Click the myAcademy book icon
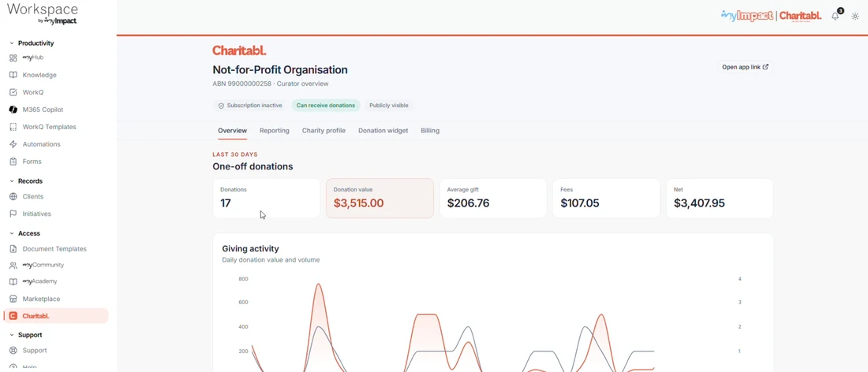The image size is (868, 372). click(x=13, y=281)
